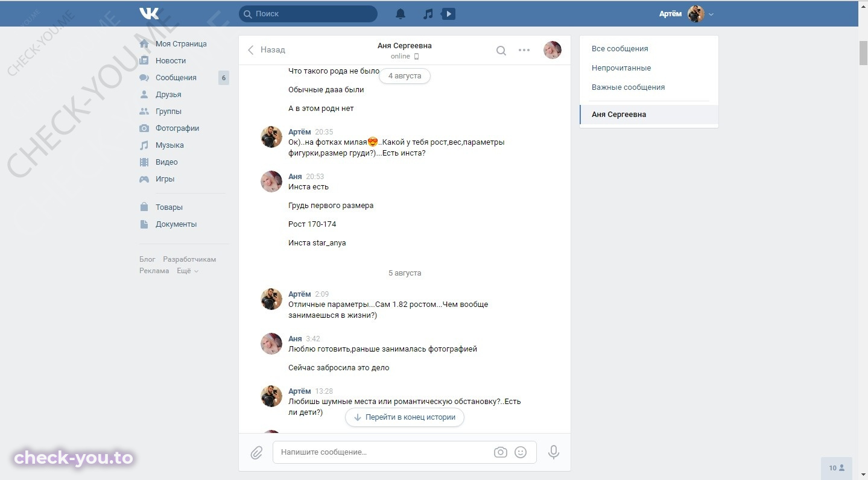
Task: Select the message 'Обычные дааа были'
Action: coord(326,90)
